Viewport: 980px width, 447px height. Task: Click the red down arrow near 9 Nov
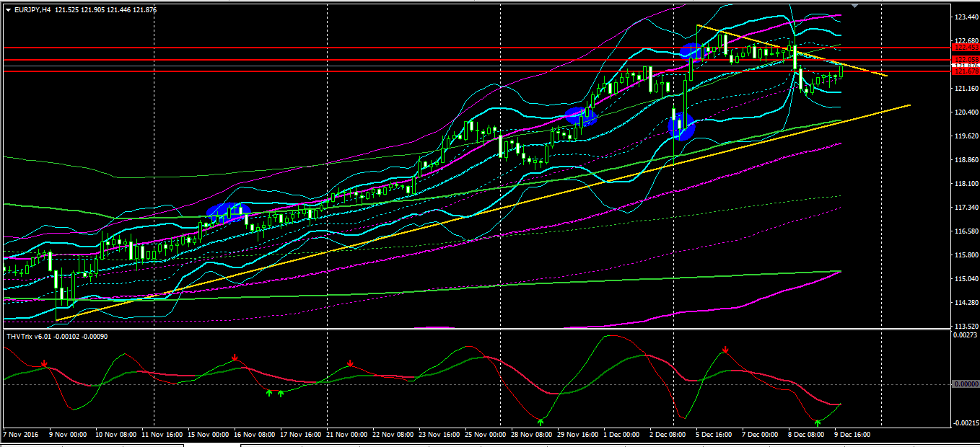[45, 363]
